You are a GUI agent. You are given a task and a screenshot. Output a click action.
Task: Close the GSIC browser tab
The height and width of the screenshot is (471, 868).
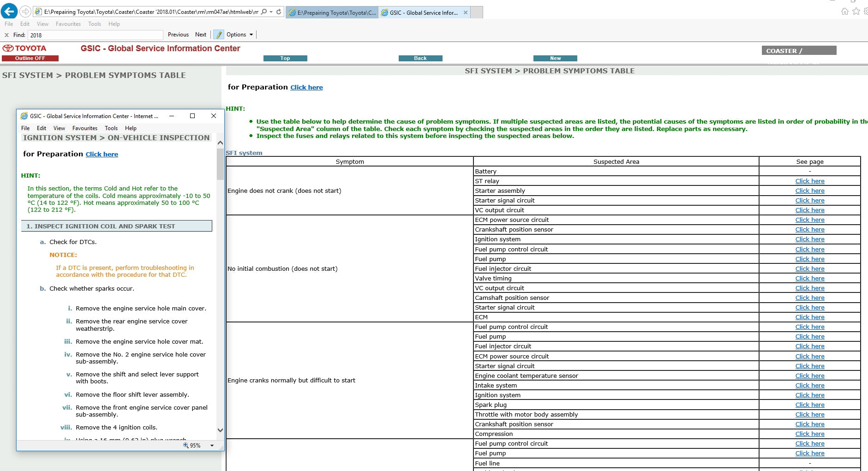[x=466, y=13]
